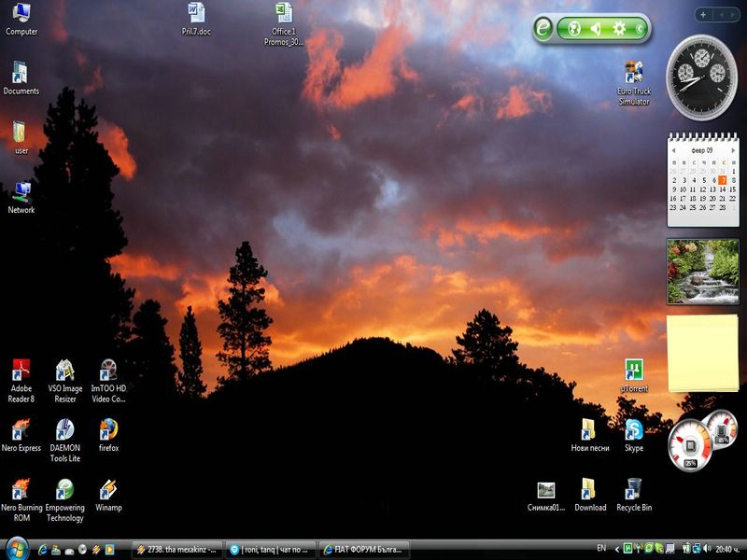Open the EN language selector in taskbar

601,549
